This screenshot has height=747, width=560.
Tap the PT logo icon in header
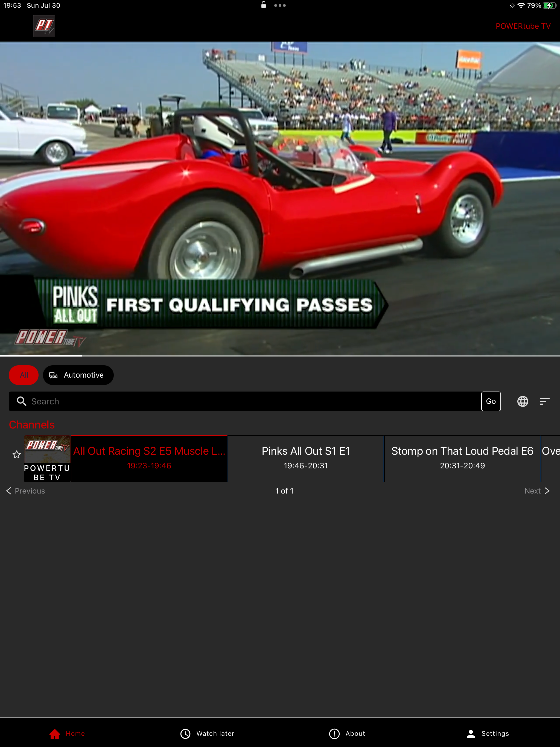click(44, 26)
